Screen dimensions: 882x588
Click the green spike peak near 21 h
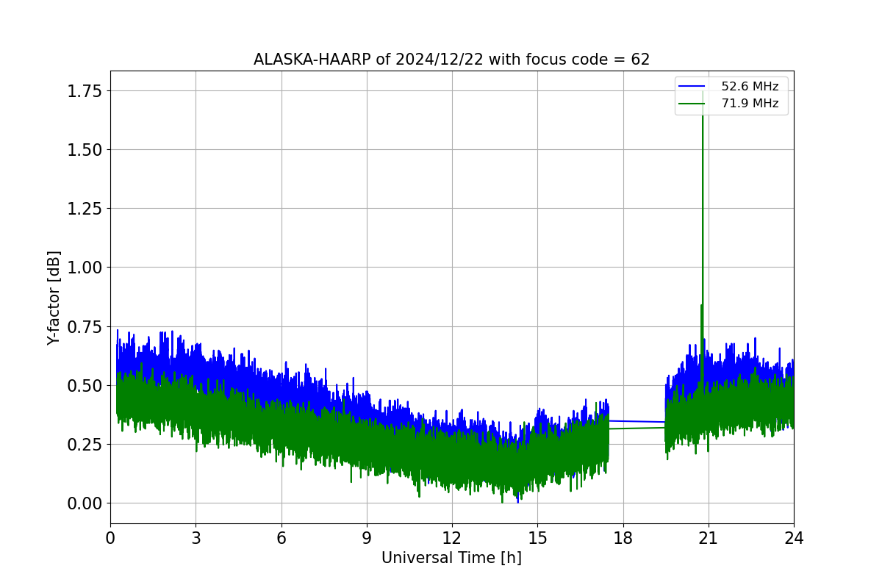[703, 93]
